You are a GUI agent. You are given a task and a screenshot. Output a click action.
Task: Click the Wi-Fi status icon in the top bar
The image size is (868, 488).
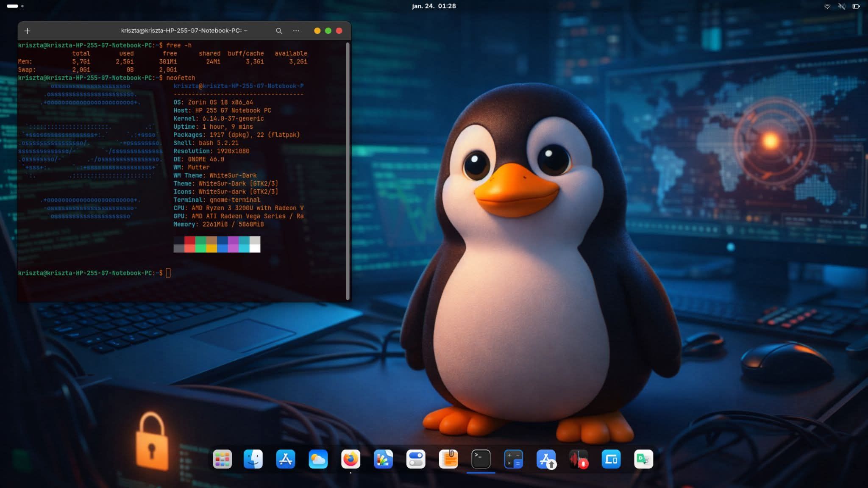827,6
